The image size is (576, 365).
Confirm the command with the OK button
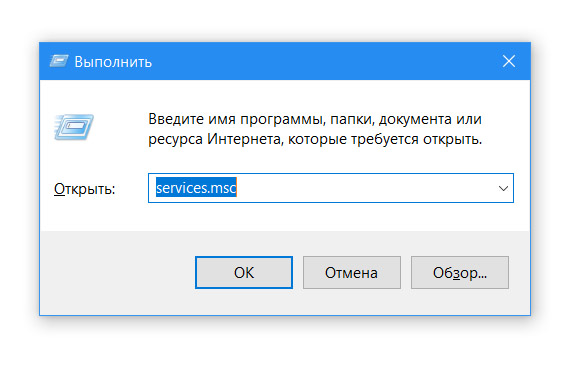point(244,272)
